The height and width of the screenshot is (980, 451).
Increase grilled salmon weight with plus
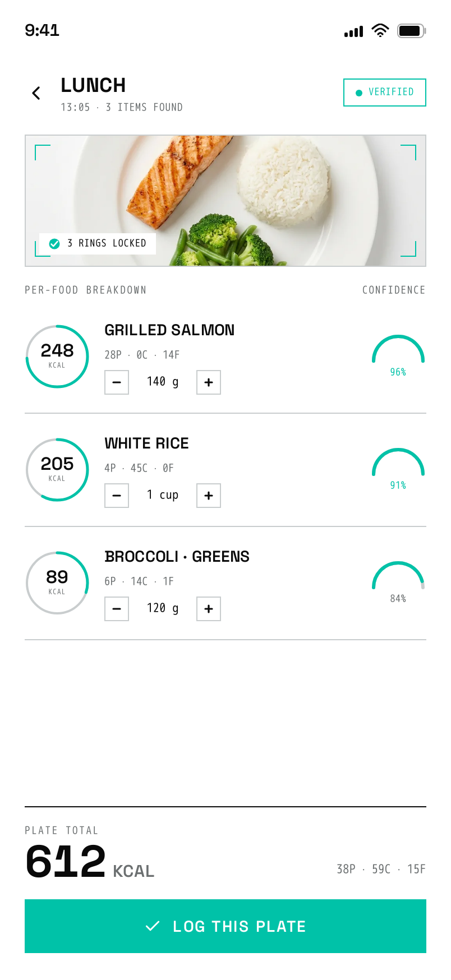[209, 382]
